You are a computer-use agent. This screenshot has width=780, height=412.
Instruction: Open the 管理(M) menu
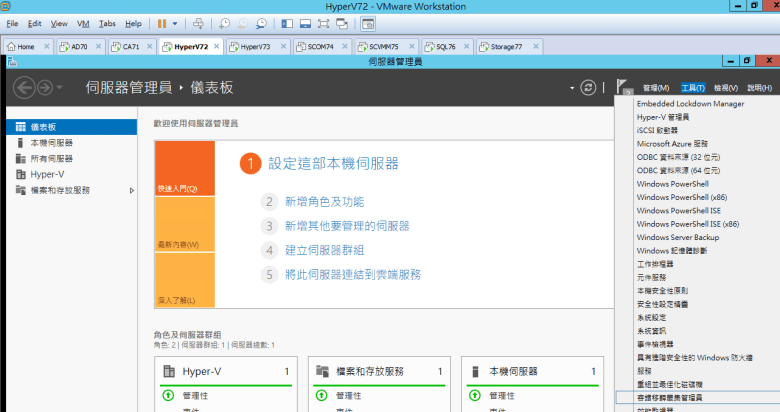pos(656,88)
